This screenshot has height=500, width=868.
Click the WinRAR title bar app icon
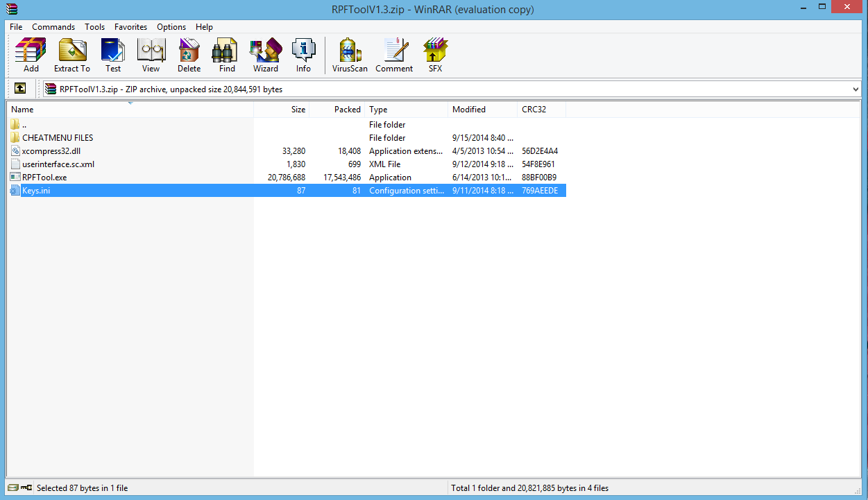coord(10,9)
